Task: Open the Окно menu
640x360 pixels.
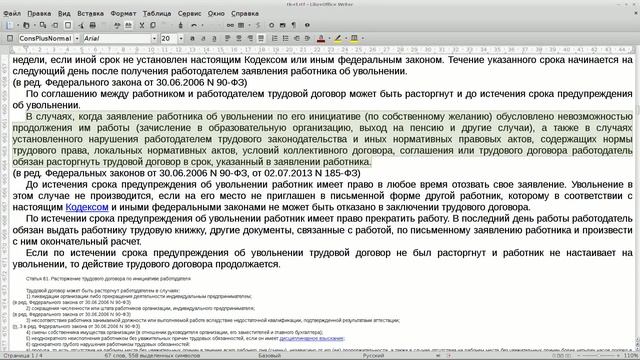Action: (216, 13)
